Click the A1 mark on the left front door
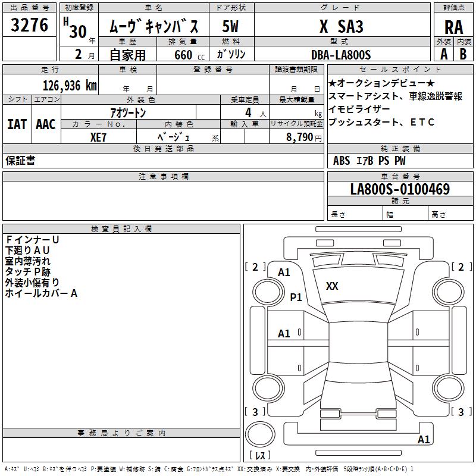 tap(284, 334)
